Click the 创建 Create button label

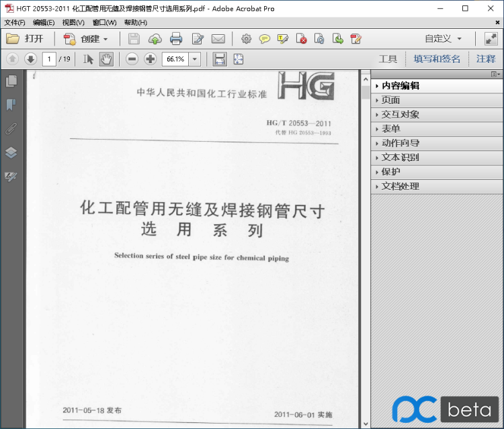pyautogui.click(x=90, y=39)
